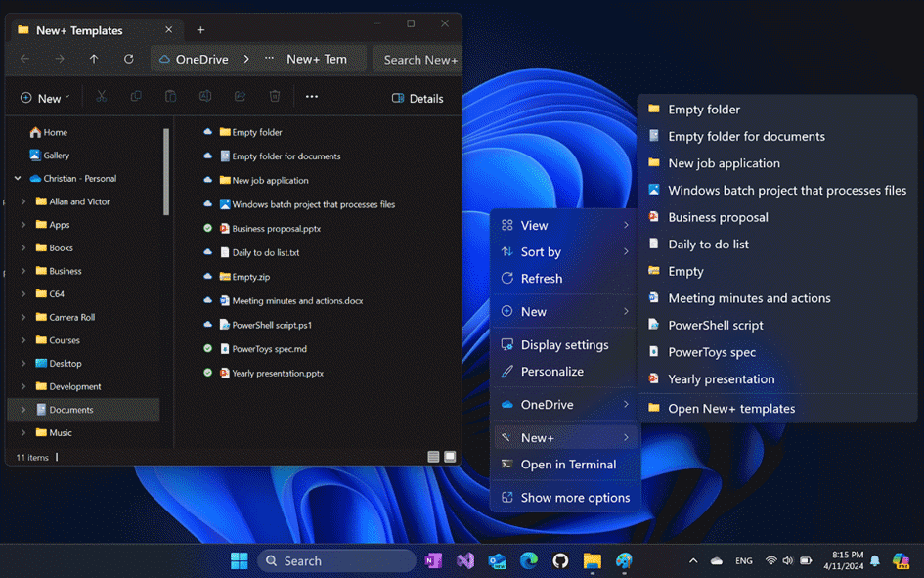This screenshot has height=578, width=924.
Task: Click the Cut scissors icon in toolbar
Action: [101, 97]
